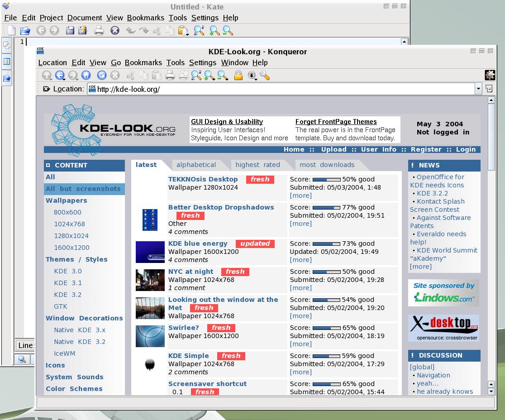
Task: Click the Print icon in Konqueror toolbar
Action: tap(170, 76)
